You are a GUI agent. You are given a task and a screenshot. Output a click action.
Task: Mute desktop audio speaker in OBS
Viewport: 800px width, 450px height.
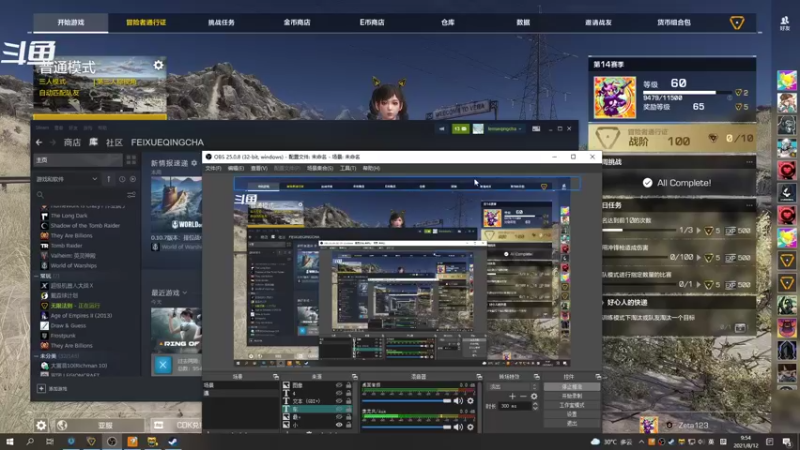point(458,401)
